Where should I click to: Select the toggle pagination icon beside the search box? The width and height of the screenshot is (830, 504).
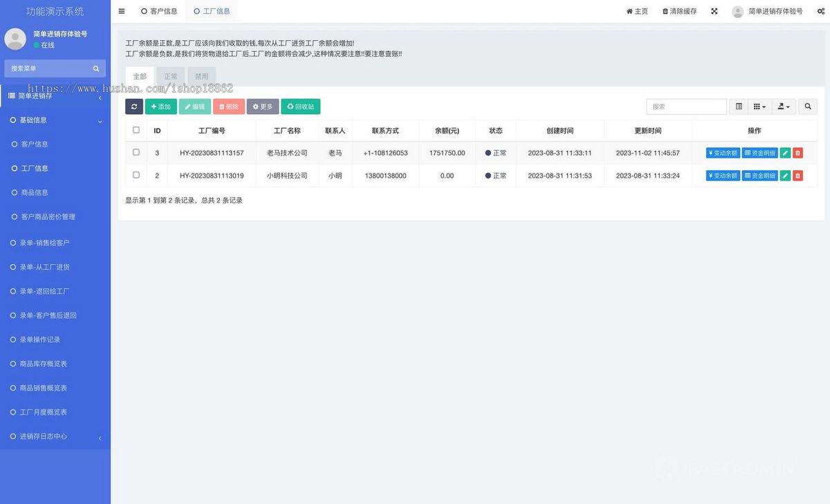coord(738,106)
